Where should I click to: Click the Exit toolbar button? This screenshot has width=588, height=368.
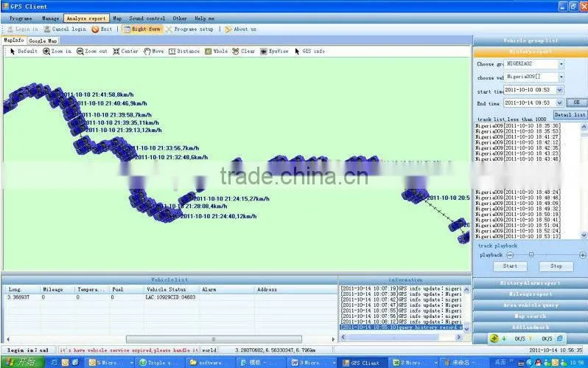click(x=102, y=29)
